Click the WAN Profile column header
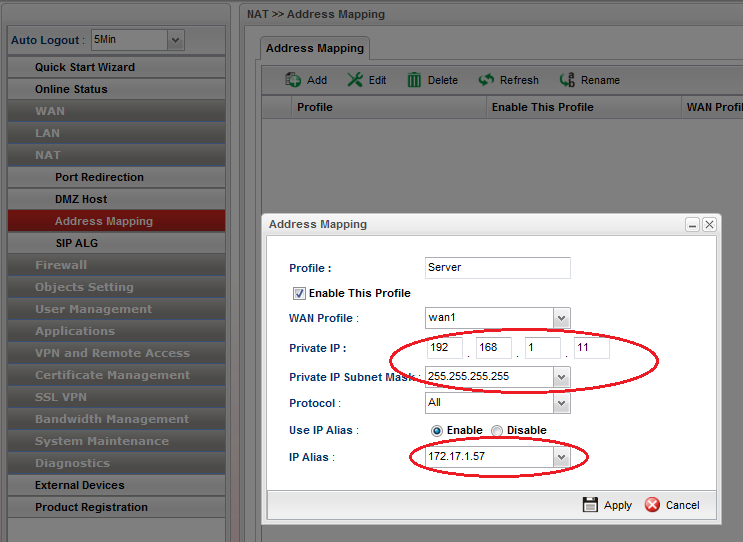This screenshot has width=743, height=542. pos(713,107)
